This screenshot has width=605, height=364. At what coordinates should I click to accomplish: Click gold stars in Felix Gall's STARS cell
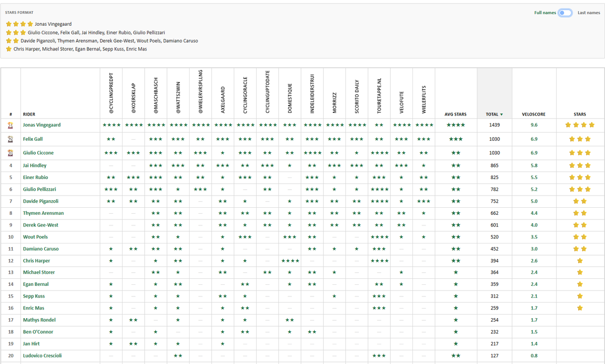pyautogui.click(x=580, y=139)
